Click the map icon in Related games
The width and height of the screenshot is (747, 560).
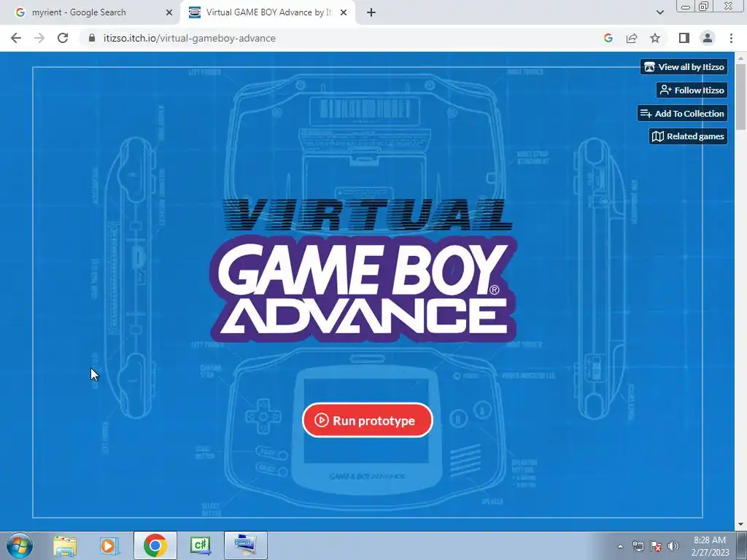(x=658, y=136)
